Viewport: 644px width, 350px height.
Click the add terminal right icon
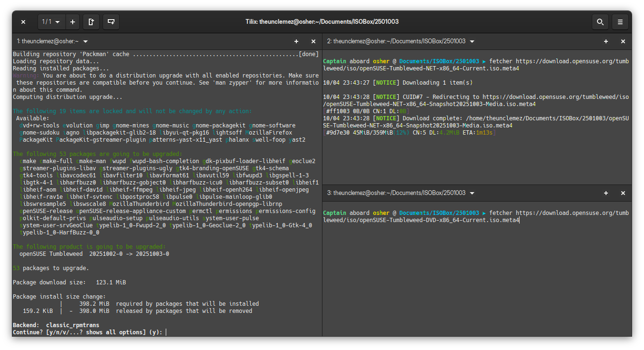pyautogui.click(x=91, y=22)
